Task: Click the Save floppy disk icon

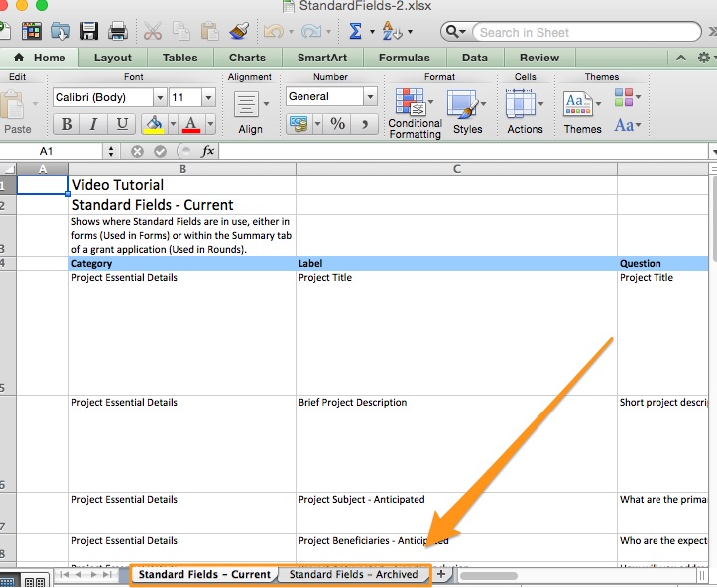Action: pos(89,32)
